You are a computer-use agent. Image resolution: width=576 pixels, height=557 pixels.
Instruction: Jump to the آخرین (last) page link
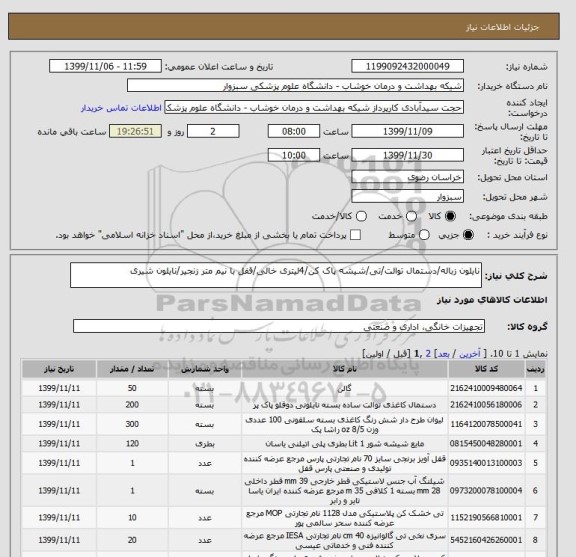click(470, 353)
